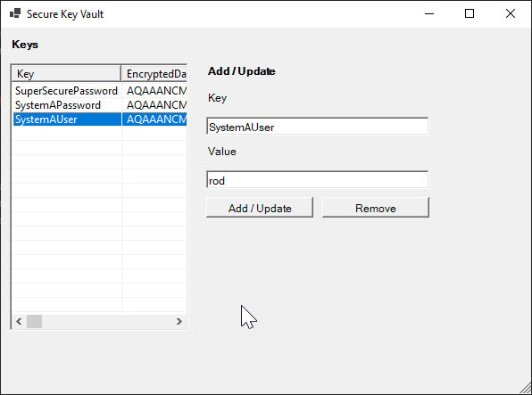Click the Remove button
532x395 pixels.
[x=375, y=208]
